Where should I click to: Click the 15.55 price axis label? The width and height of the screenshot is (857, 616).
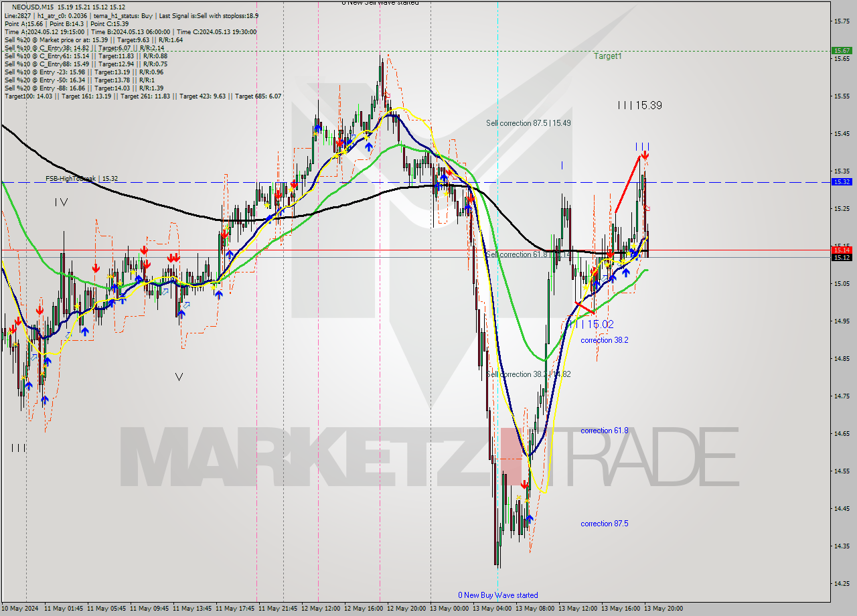pyautogui.click(x=842, y=96)
